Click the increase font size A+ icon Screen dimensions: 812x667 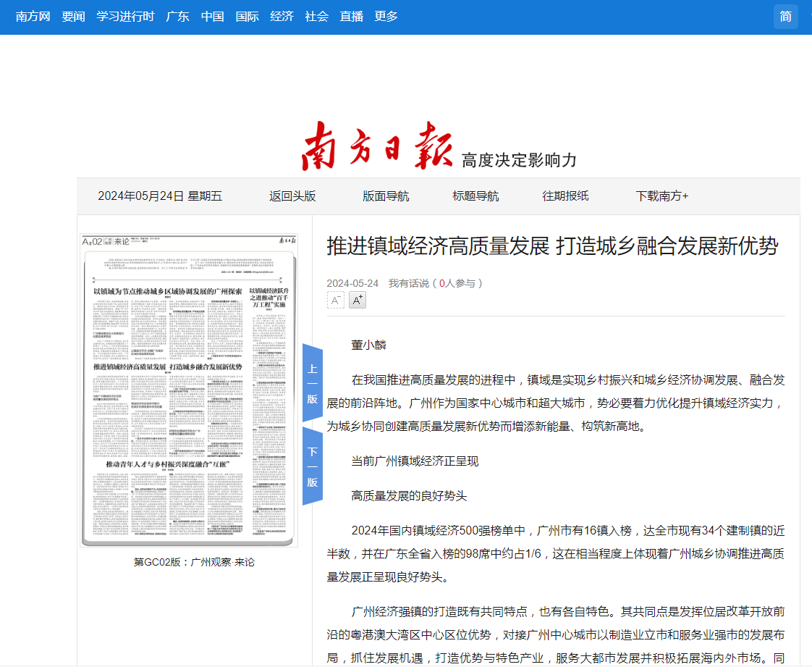(x=358, y=300)
